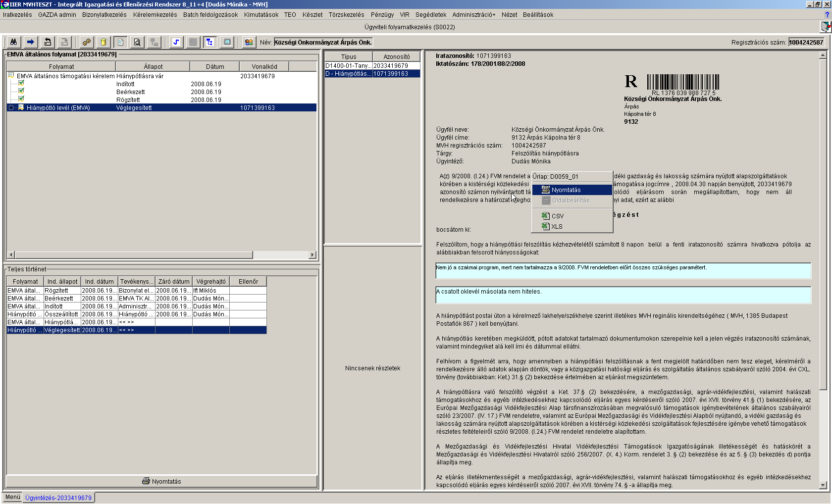
Task: Click the Regisztrációs szám field 1004242587
Action: click(806, 42)
